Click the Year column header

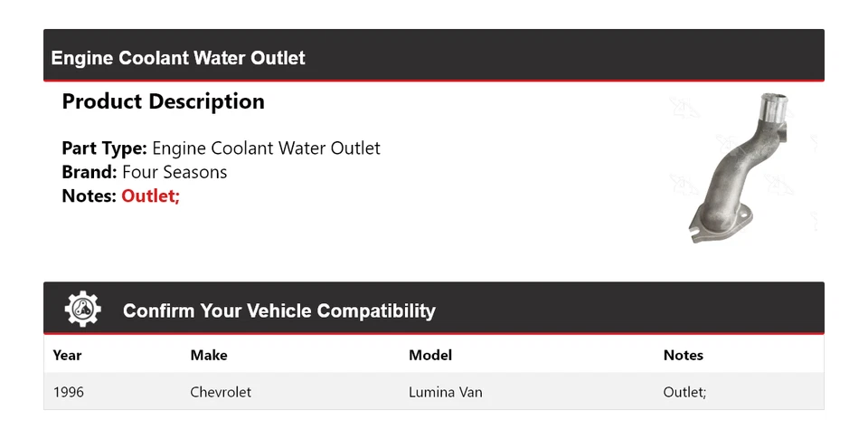(67, 355)
